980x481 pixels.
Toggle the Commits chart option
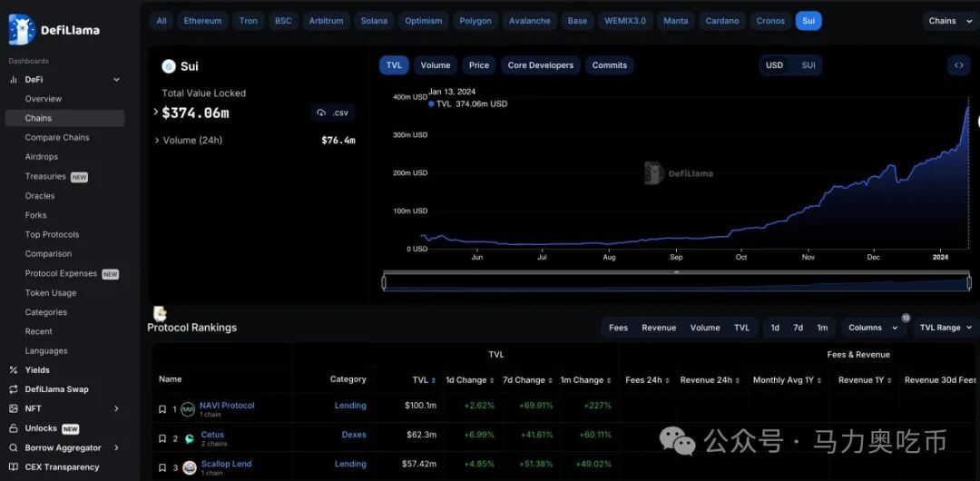tap(610, 65)
